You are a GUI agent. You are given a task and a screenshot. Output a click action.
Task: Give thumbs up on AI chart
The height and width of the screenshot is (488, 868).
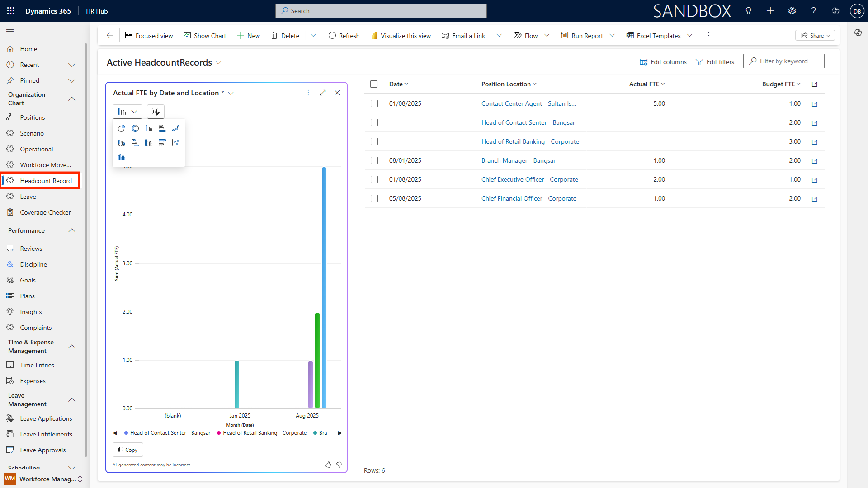coord(328,465)
